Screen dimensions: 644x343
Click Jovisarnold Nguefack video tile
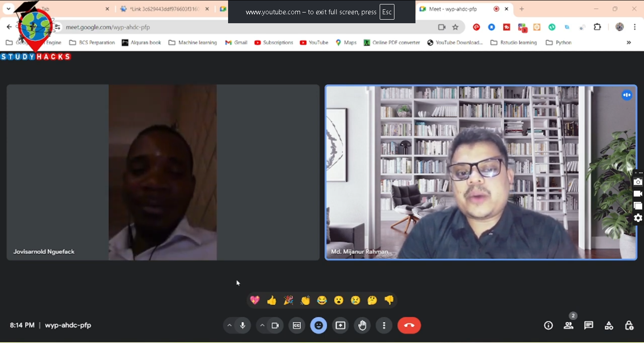(x=163, y=172)
